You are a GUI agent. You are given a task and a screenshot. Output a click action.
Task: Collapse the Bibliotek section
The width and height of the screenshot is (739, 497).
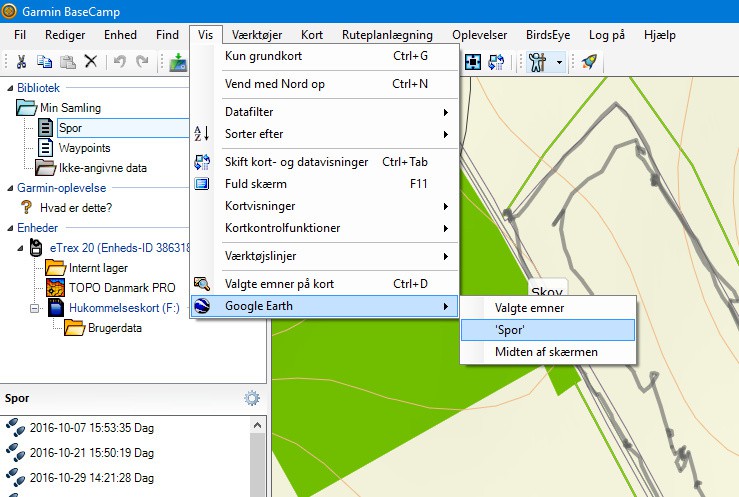click(x=10, y=88)
